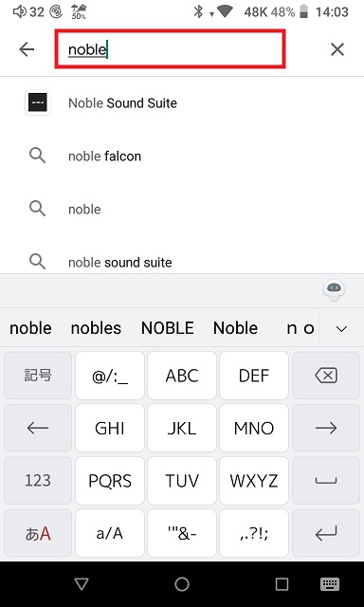This screenshot has height=607, width=364.
Task: Toggle letter case with a/A key
Action: coord(110,533)
